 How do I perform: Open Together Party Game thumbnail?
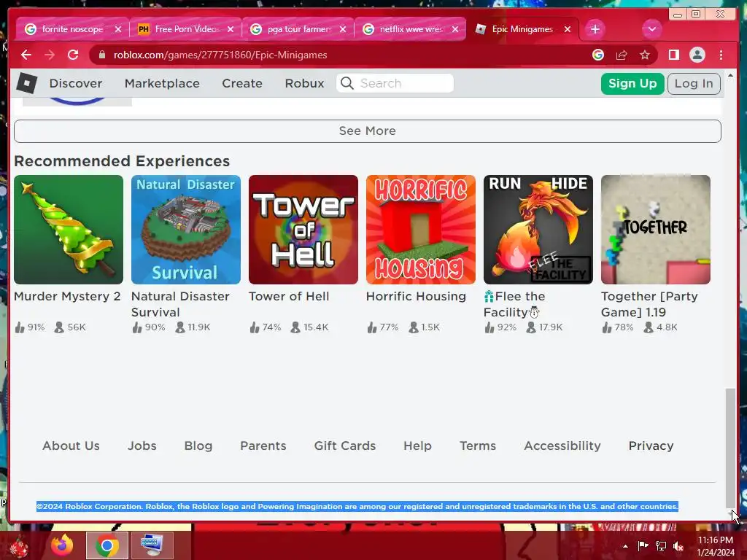tap(656, 230)
